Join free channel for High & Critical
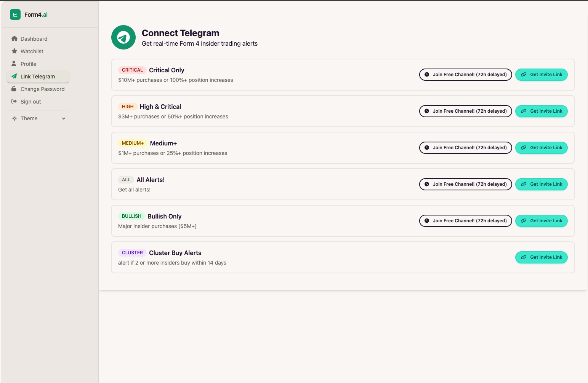588x383 pixels. (x=465, y=111)
